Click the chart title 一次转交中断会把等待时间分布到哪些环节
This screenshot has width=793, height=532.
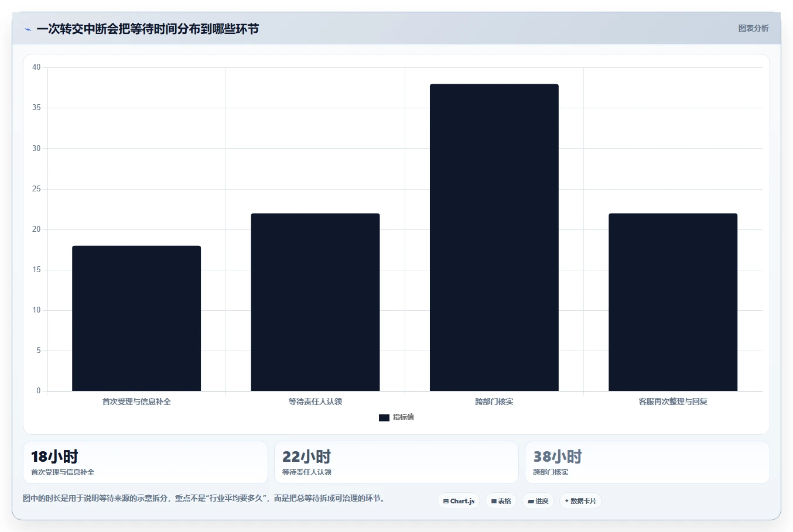pyautogui.click(x=148, y=29)
